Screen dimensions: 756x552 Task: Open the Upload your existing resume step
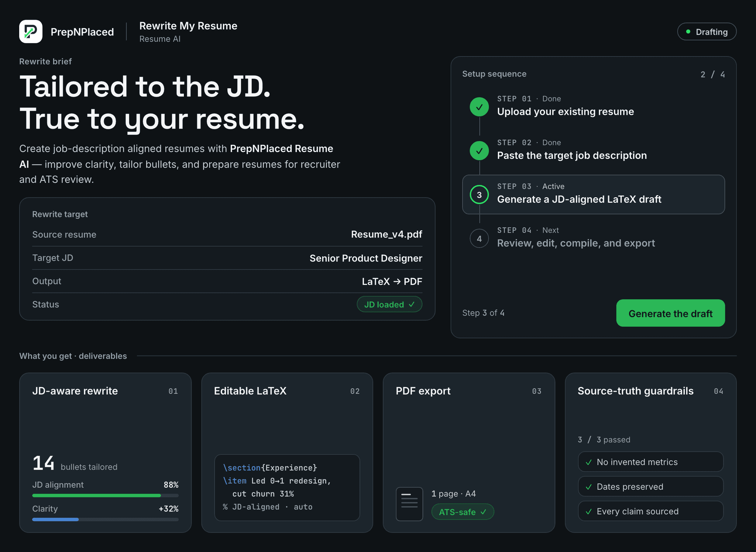[593, 107]
